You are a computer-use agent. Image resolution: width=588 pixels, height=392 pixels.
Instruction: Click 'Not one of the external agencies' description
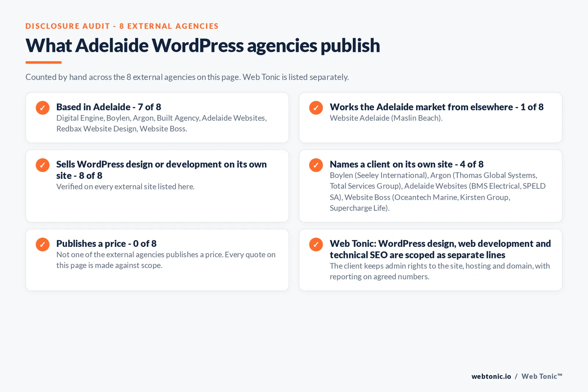166,260
